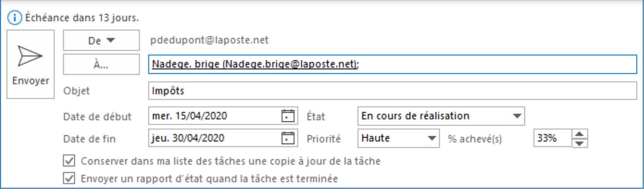Open the Date de début calendar picker
This screenshot has width=644, height=189.
(288, 116)
